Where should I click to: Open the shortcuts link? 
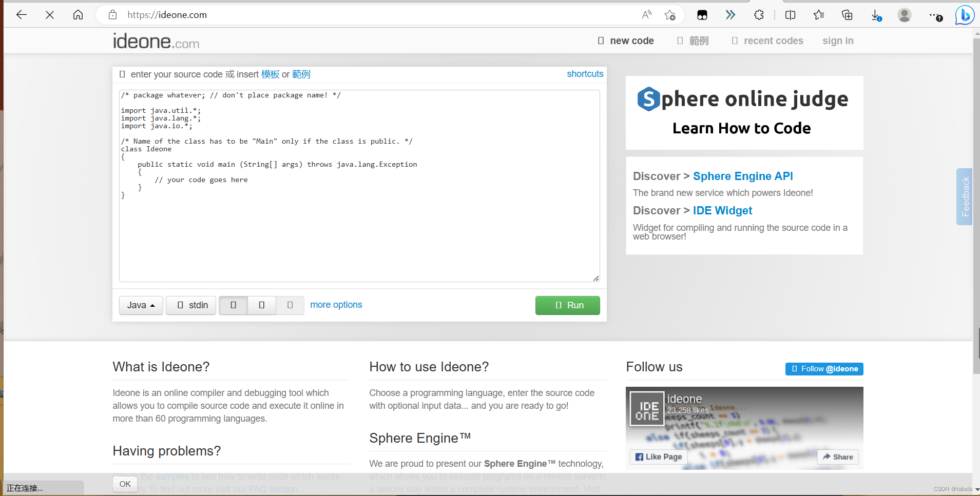coord(585,74)
